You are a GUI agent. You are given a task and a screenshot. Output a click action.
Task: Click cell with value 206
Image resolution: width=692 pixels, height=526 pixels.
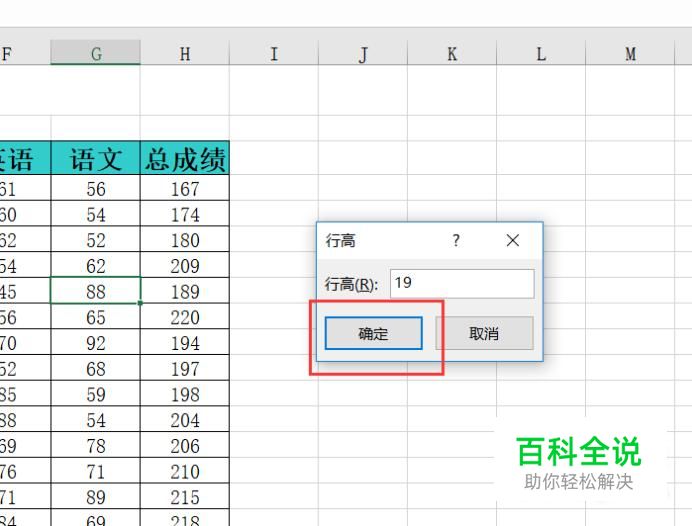[x=185, y=446]
